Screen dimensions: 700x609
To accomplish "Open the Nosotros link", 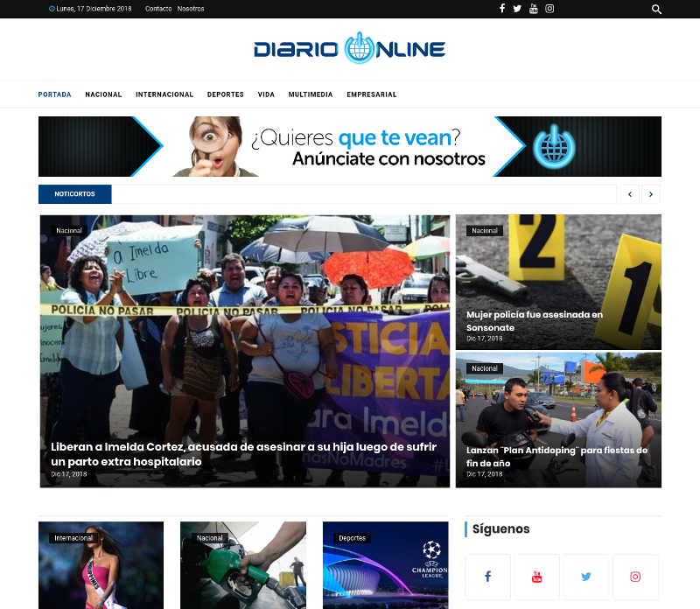I will pyautogui.click(x=191, y=9).
